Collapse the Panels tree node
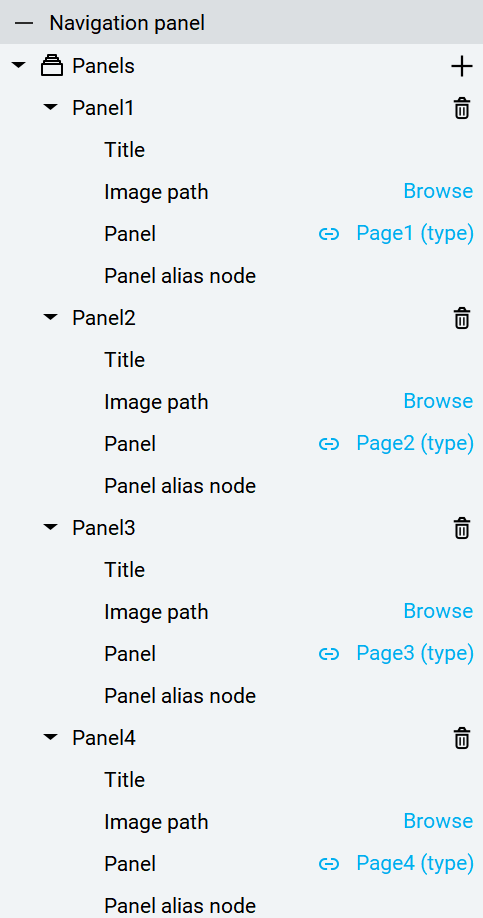Viewport: 483px width, 918px height. [x=19, y=66]
